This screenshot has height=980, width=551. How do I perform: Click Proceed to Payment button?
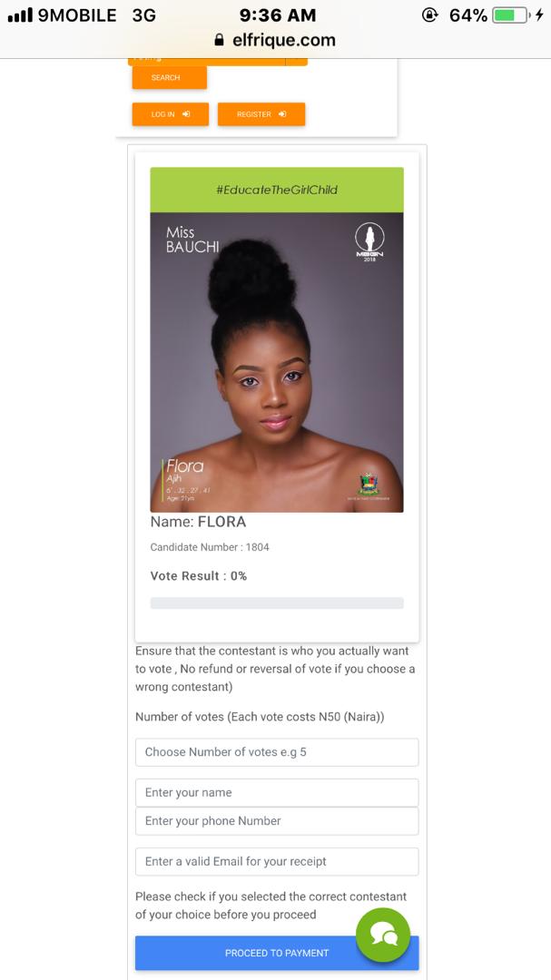277,953
